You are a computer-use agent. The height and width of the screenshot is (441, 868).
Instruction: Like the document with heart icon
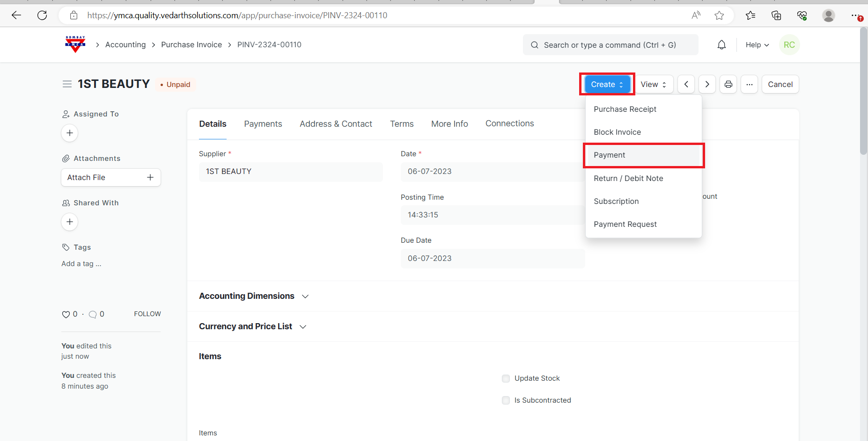click(x=66, y=315)
